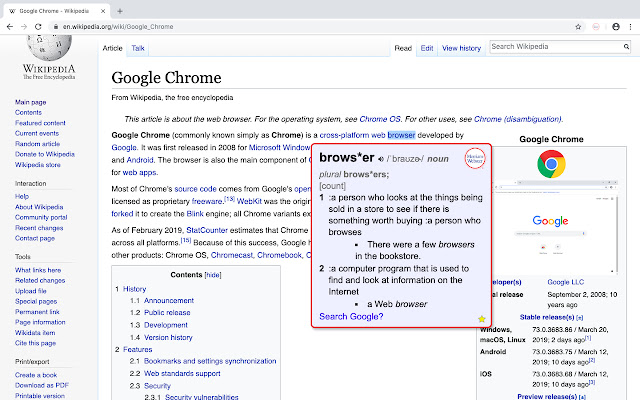Open the Community portal link
Viewport: 640px width, 400px height.
41,217
